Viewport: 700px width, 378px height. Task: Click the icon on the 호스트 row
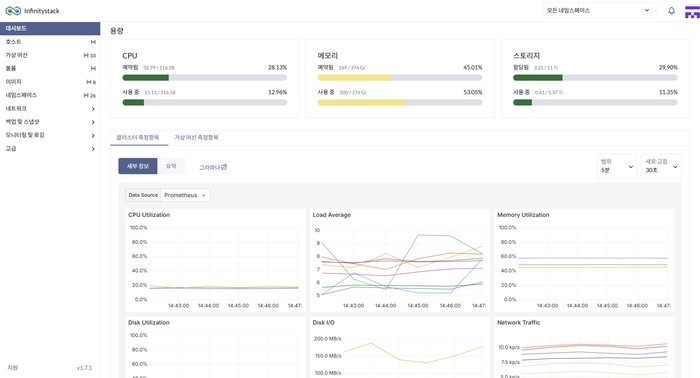coord(93,42)
